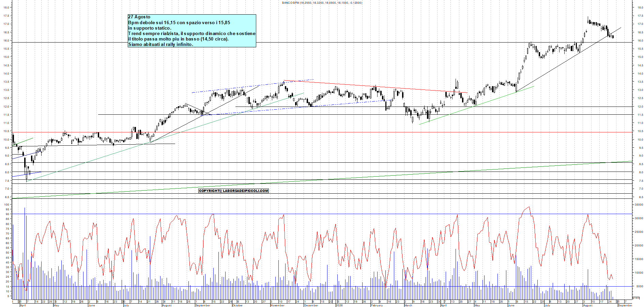
Task: Click the 11.0 label on right price axis
Action: (x=640, y=123)
